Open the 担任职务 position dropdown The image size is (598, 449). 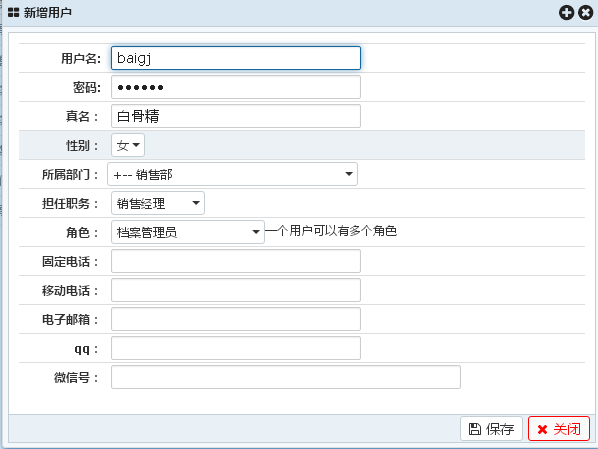tap(158, 203)
